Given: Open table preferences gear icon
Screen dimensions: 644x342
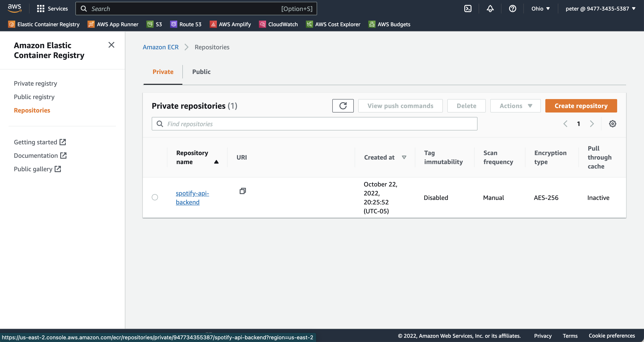Looking at the screenshot, I should 612,124.
